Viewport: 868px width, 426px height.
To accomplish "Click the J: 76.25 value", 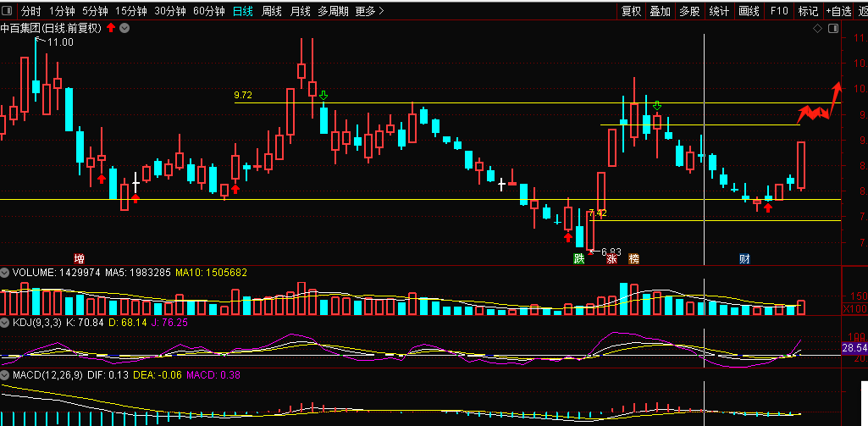I will (169, 322).
